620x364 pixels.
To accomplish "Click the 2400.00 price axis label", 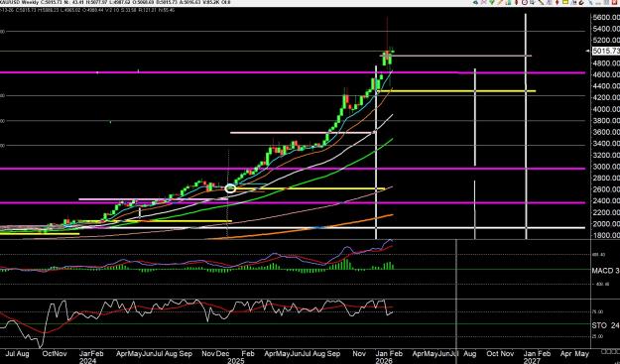I will point(606,201).
